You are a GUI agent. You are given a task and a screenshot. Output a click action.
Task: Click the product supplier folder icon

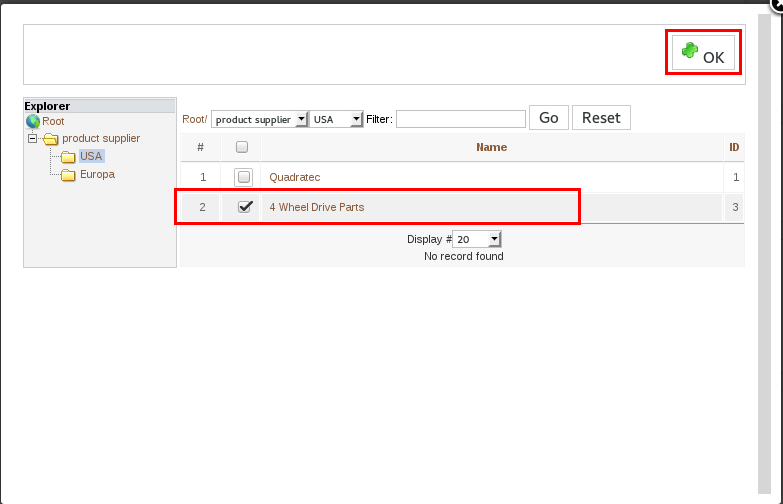[50, 139]
